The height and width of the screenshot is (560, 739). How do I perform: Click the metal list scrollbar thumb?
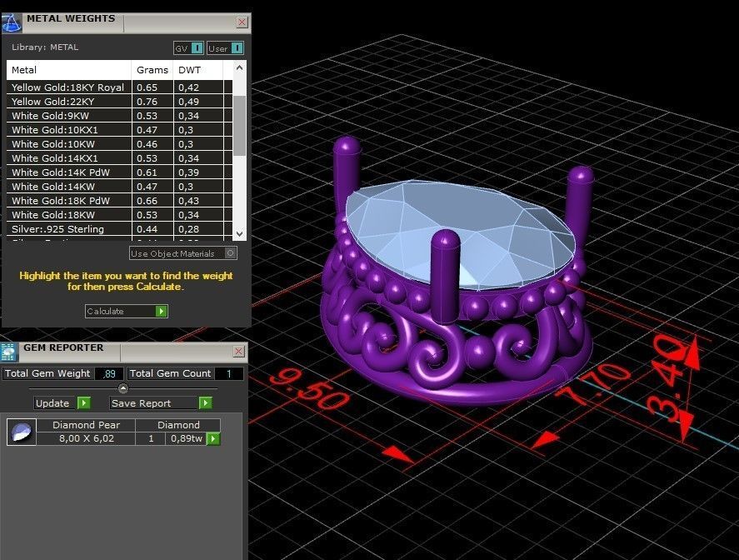[240, 125]
